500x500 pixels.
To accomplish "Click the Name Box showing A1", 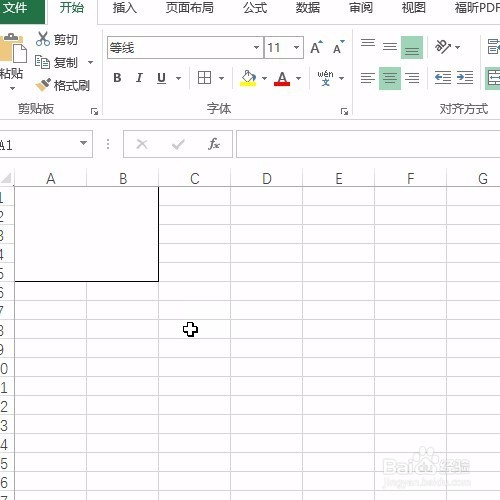I will [x=37, y=144].
